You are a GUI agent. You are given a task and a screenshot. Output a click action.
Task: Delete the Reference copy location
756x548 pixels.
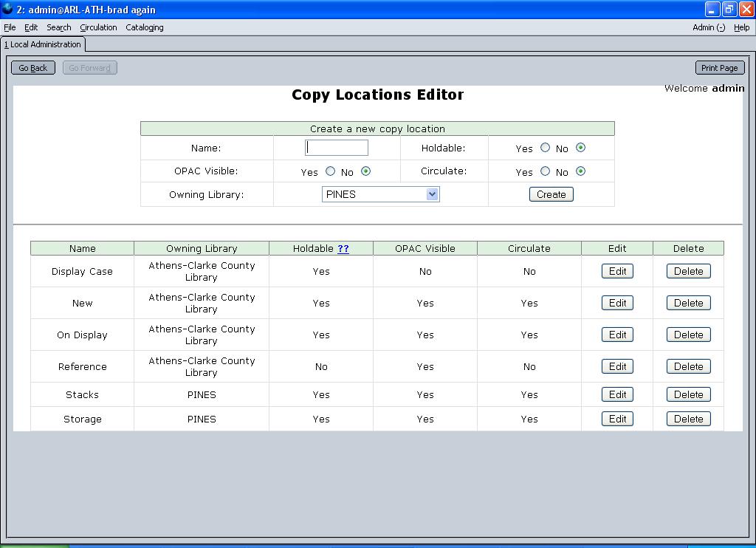point(688,366)
